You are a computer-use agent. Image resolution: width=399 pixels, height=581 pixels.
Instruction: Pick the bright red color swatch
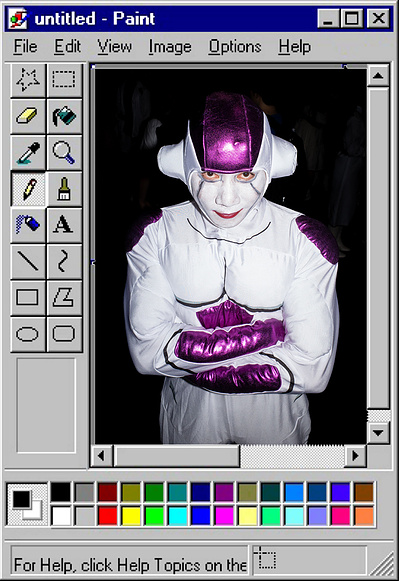click(108, 515)
